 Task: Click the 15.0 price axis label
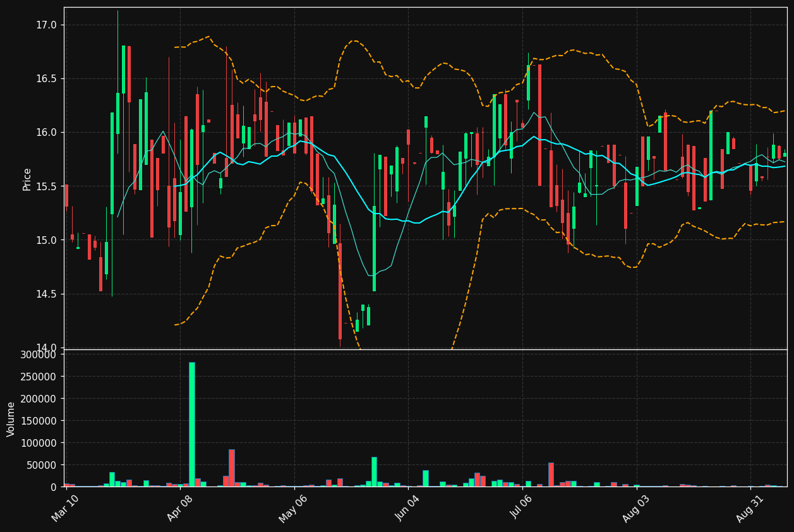47,239
